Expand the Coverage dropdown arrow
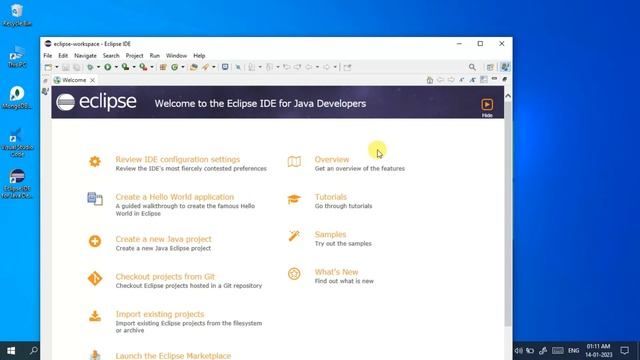 (134, 67)
